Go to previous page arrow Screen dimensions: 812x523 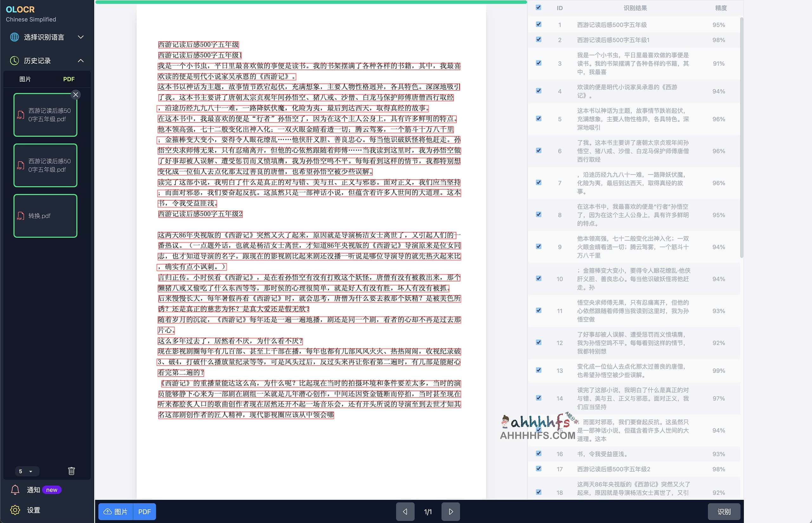click(405, 512)
